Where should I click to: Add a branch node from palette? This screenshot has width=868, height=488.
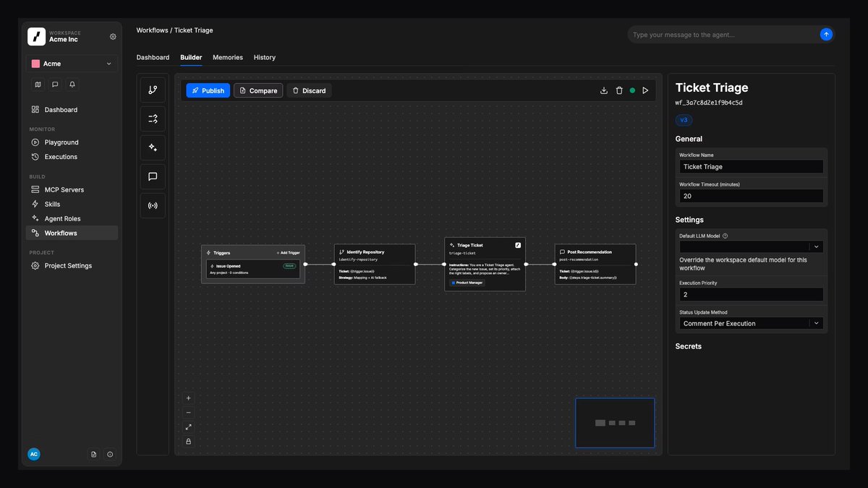click(153, 90)
